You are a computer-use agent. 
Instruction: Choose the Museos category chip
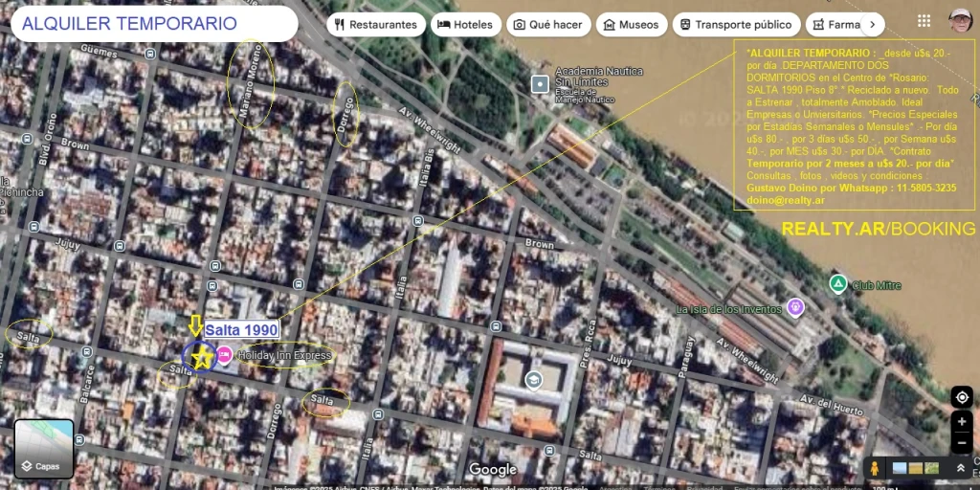(632, 25)
